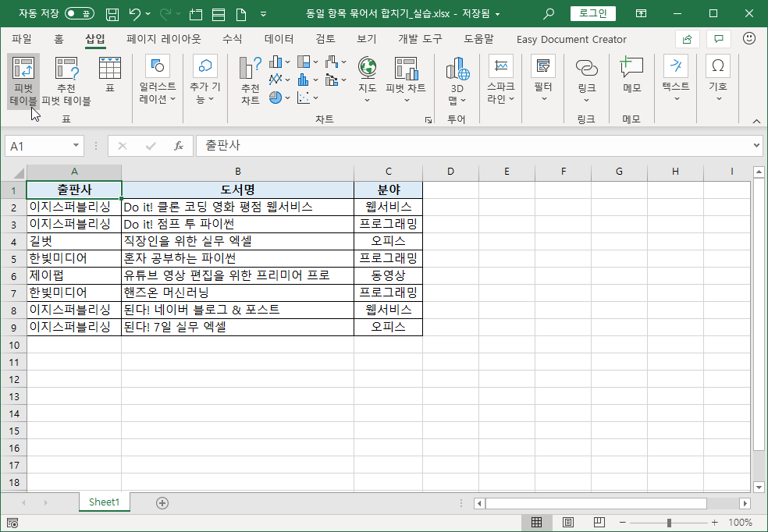This screenshot has width=768, height=532.
Task: Click the search magnifier icon
Action: (x=549, y=14)
